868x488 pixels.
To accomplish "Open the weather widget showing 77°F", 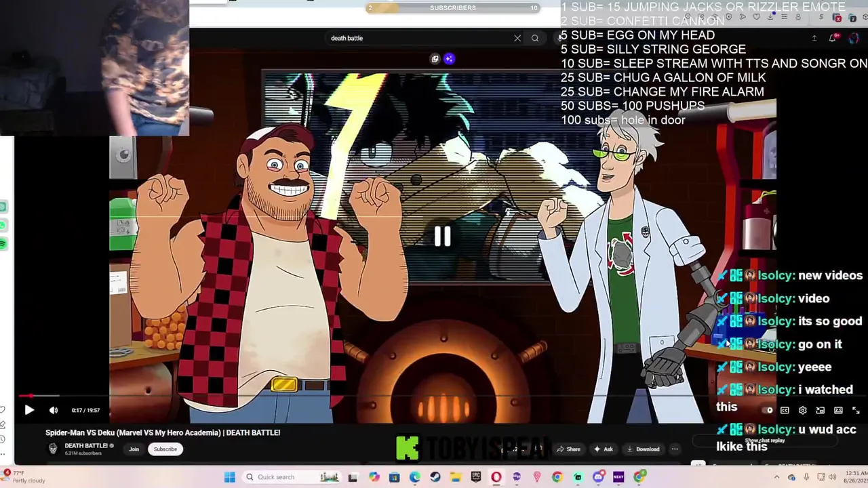I will tap(24, 476).
